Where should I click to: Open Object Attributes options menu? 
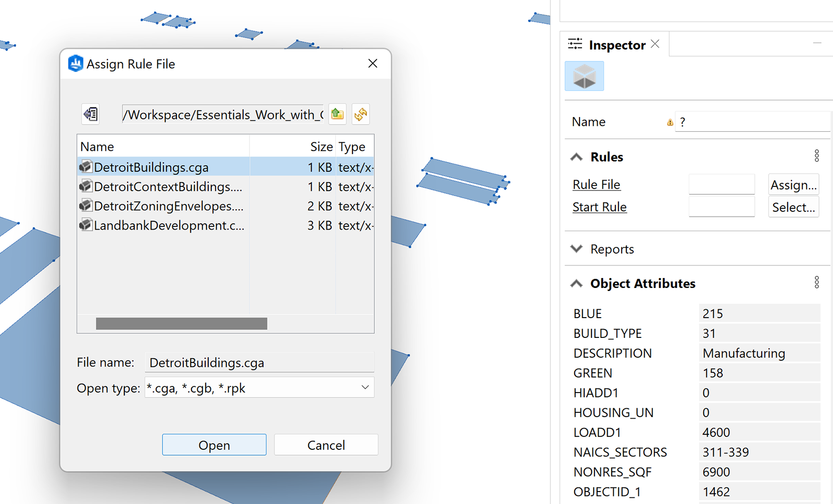point(816,283)
